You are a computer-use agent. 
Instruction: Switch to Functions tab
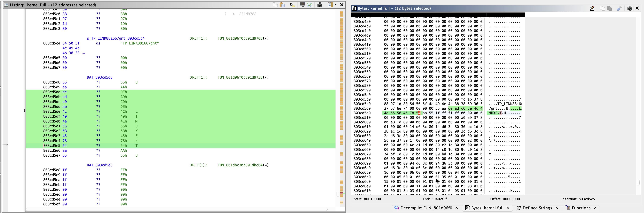click(581, 208)
